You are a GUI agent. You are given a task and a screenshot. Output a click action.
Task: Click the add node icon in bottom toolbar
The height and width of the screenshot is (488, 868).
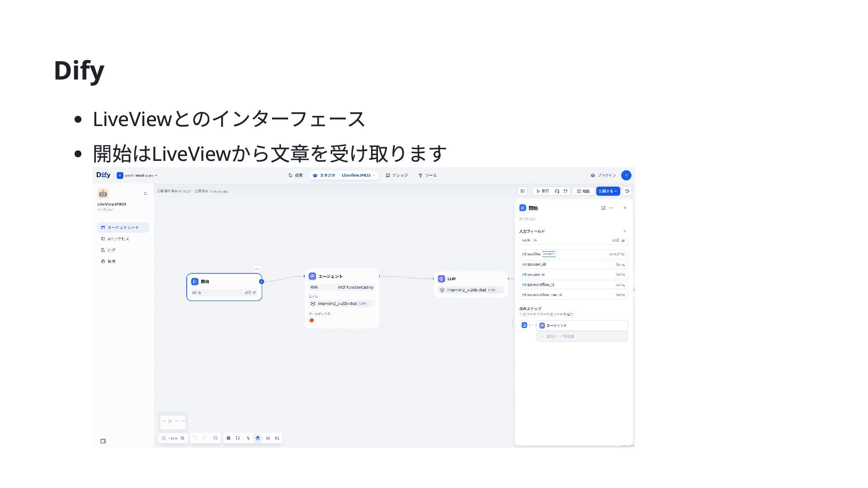(x=228, y=438)
